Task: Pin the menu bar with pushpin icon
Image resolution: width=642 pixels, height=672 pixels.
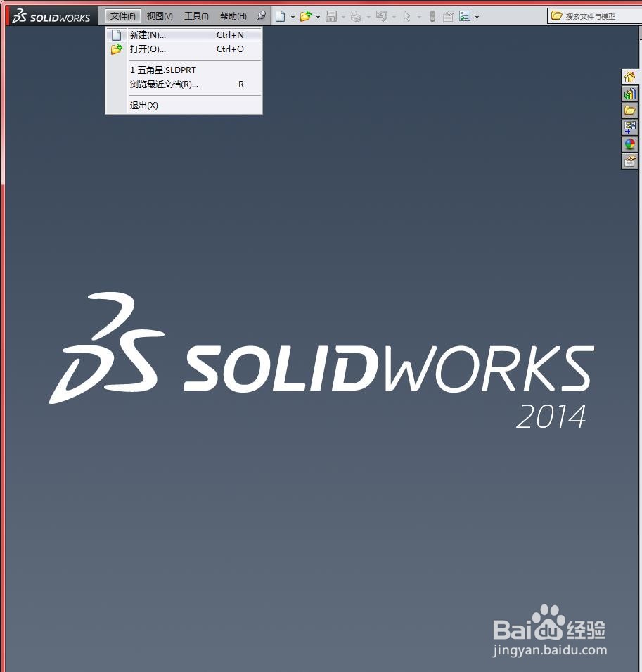Action: 262,16
